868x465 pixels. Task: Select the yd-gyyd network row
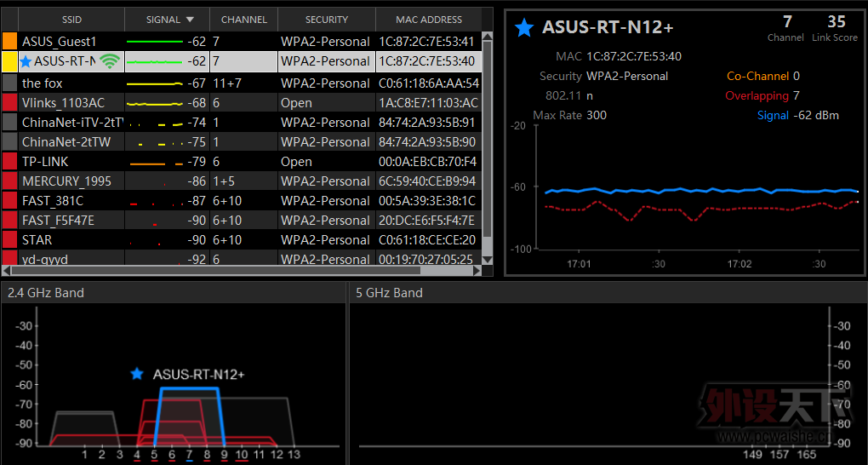point(242,258)
